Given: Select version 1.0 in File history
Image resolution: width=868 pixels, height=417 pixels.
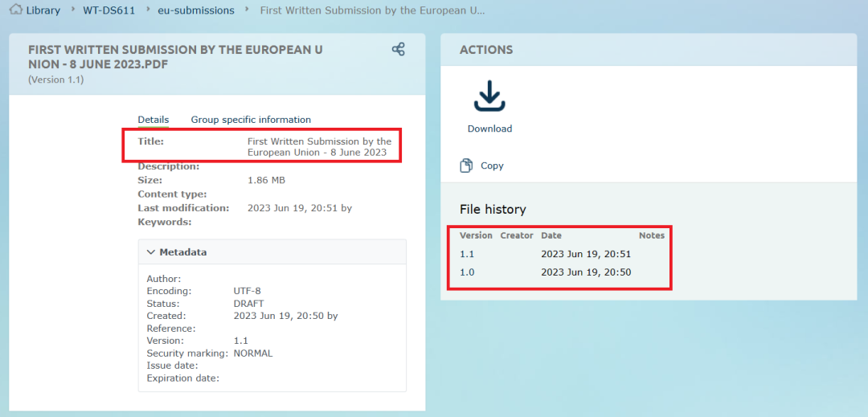Looking at the screenshot, I should (467, 272).
